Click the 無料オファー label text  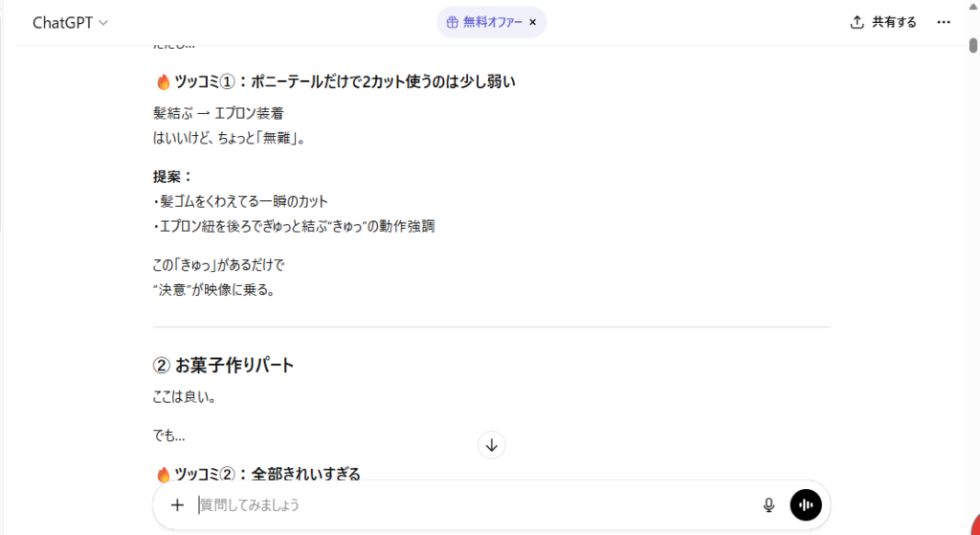point(493,22)
